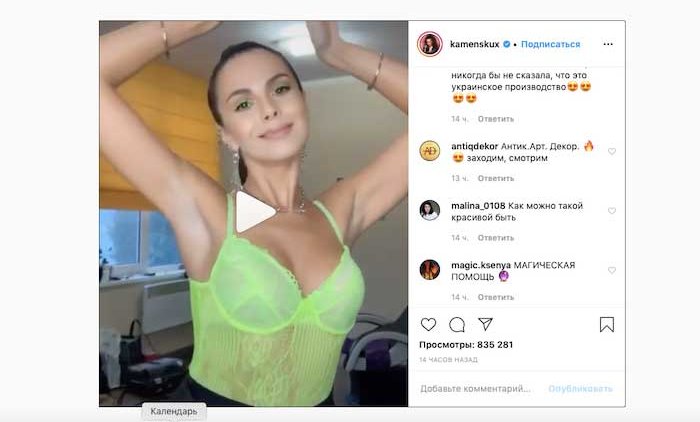Open the three-dot post options menu
Image resolution: width=700 pixels, height=422 pixels.
pos(608,44)
